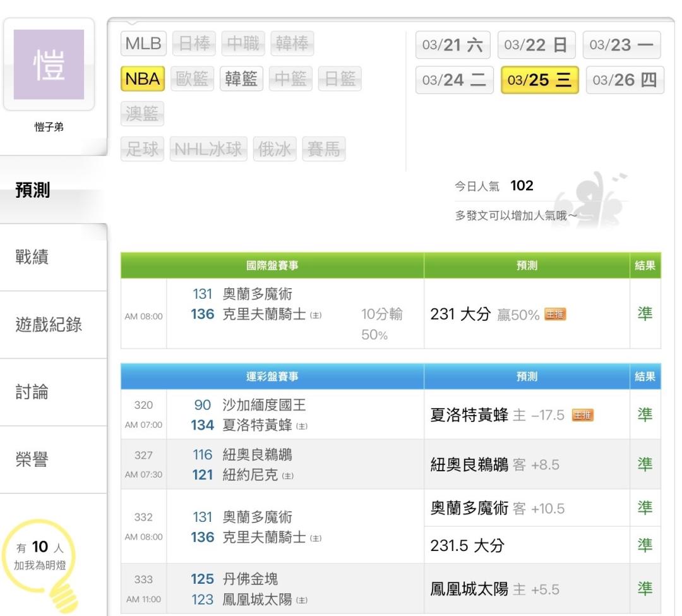Click the 231.5 大分 prediction
Viewport: 682px width, 616px height.
(x=467, y=545)
